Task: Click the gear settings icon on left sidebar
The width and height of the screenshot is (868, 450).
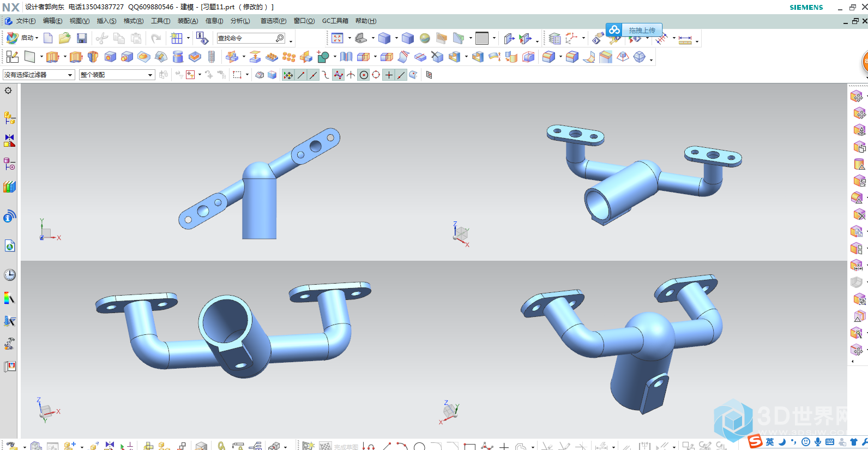Action: (8, 91)
